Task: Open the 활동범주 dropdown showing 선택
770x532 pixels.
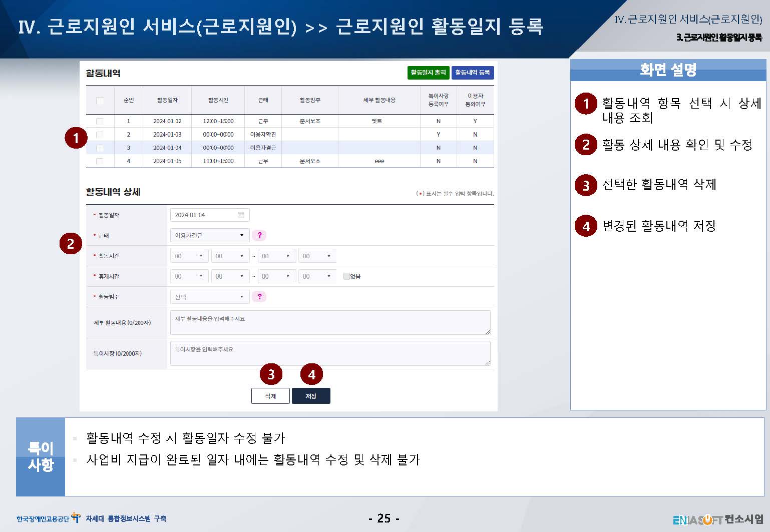Action: (209, 297)
